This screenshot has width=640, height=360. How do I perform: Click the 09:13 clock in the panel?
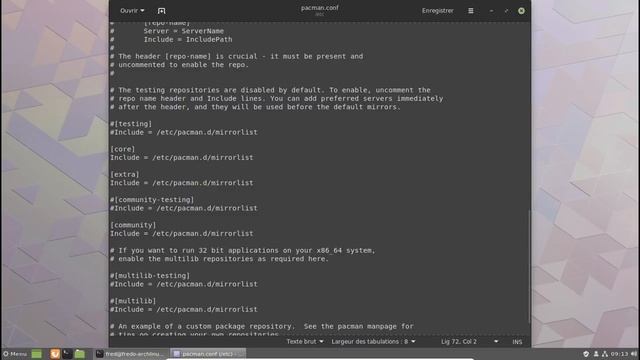(x=620, y=354)
